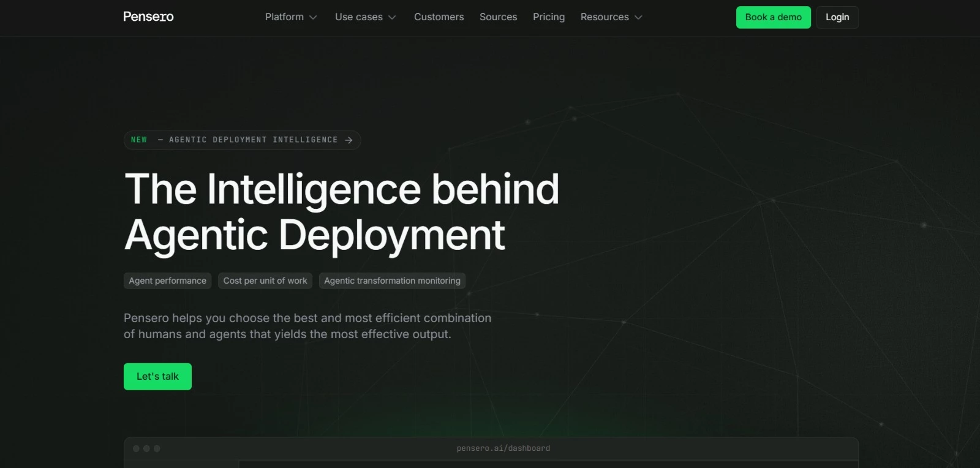Click the green NEW label
The height and width of the screenshot is (468, 980).
tap(139, 140)
